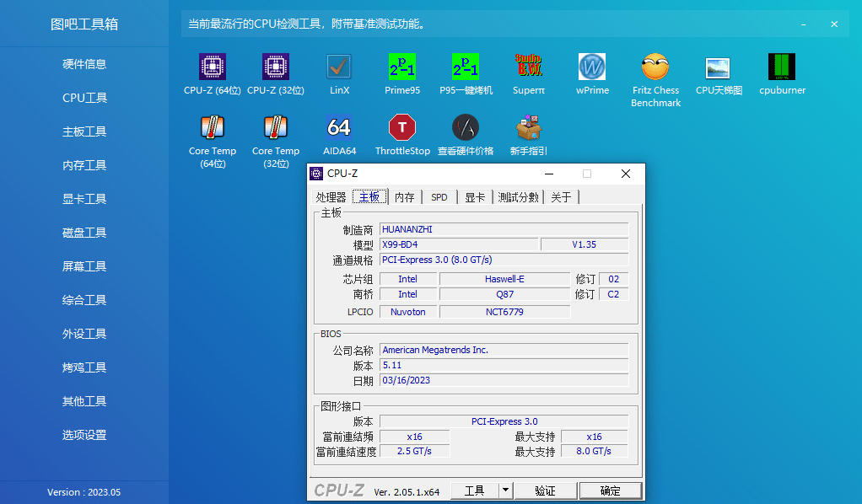Click the HUANANZHI manufacturer field
862x504 pixels.
tap(504, 229)
